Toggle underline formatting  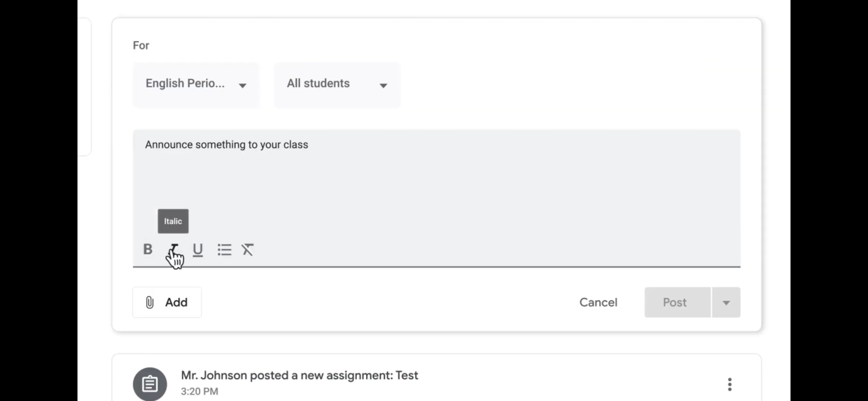198,250
